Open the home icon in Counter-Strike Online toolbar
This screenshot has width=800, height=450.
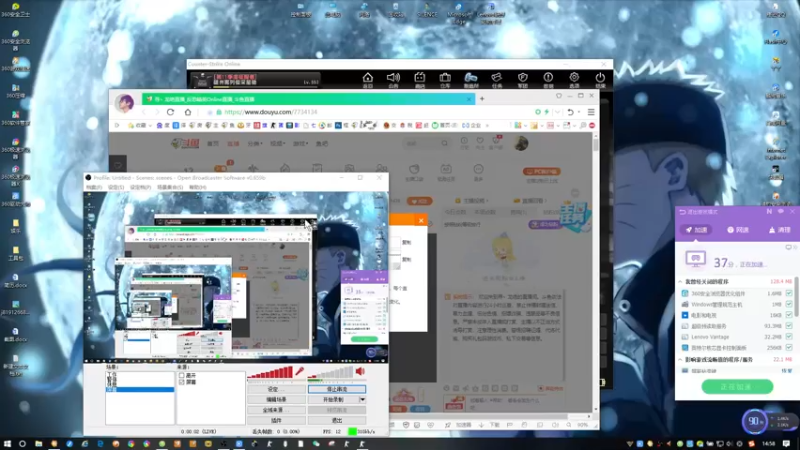tap(367, 78)
